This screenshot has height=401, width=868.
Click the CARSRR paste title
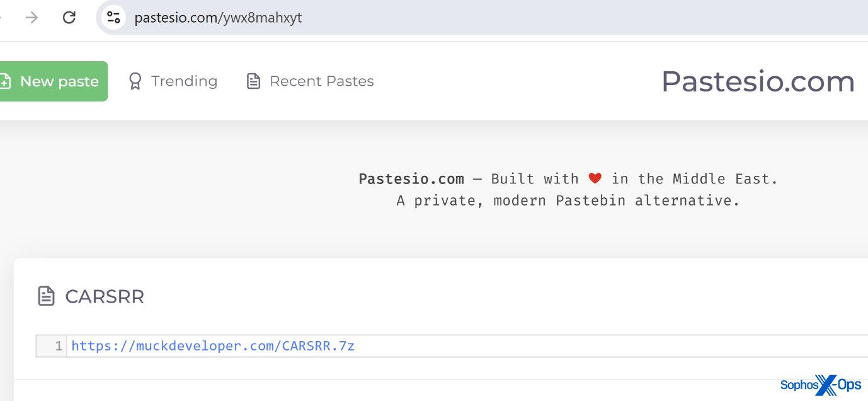[x=105, y=296]
